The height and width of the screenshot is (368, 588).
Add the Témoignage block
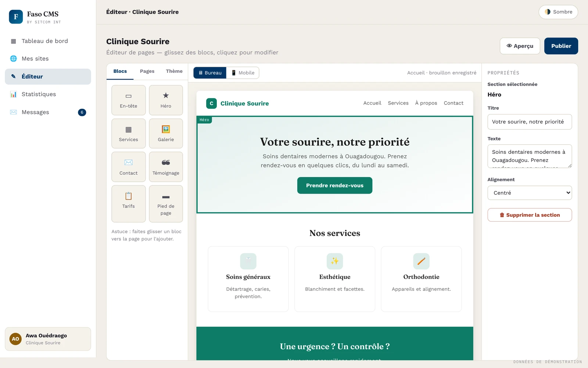[x=166, y=167]
